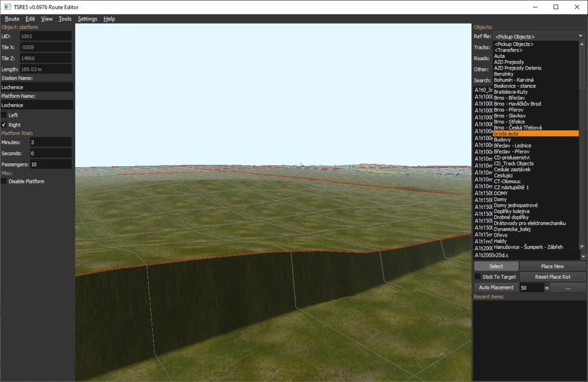This screenshot has width=588, height=382.
Task: Click the Station Name field containing Lochenice
Action: click(x=37, y=87)
